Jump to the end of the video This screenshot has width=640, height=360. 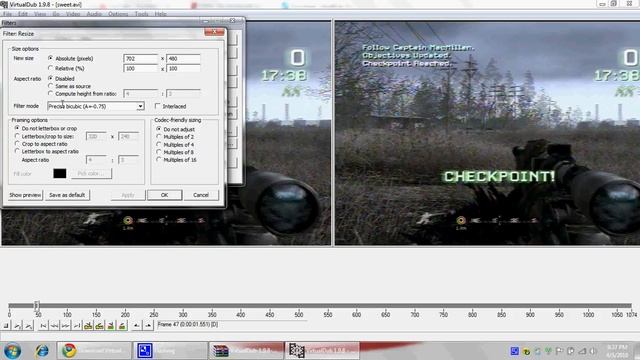(x=77, y=326)
